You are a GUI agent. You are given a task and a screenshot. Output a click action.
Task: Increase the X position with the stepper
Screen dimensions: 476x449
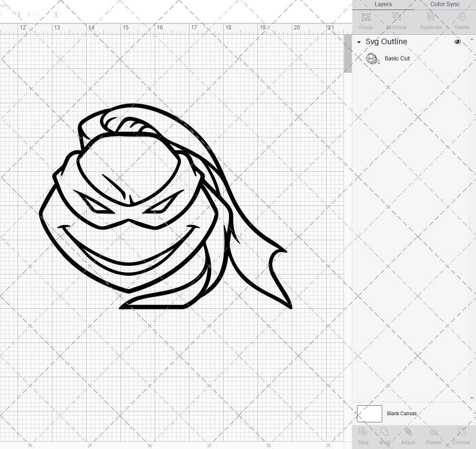click(19, 12)
